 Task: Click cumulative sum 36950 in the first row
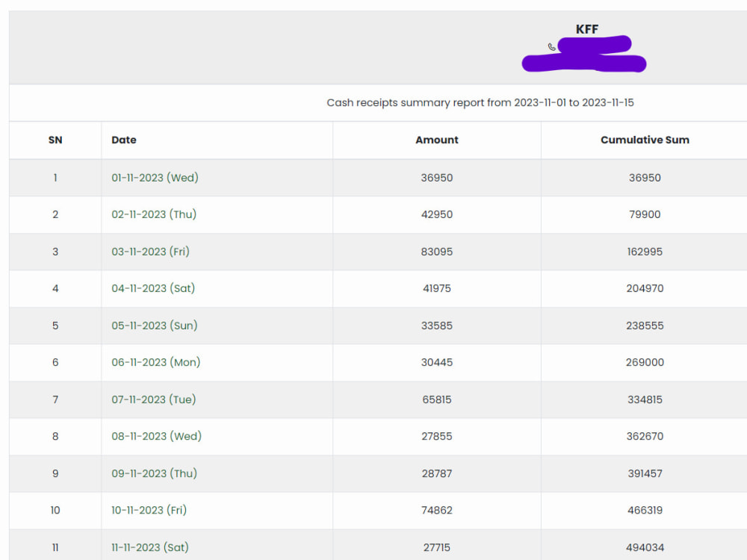pos(645,178)
